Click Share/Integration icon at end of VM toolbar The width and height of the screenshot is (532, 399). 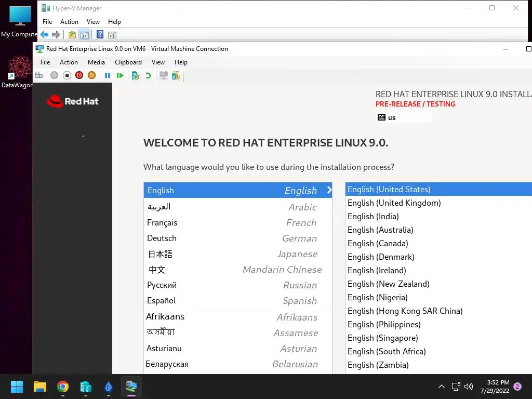tap(176, 75)
